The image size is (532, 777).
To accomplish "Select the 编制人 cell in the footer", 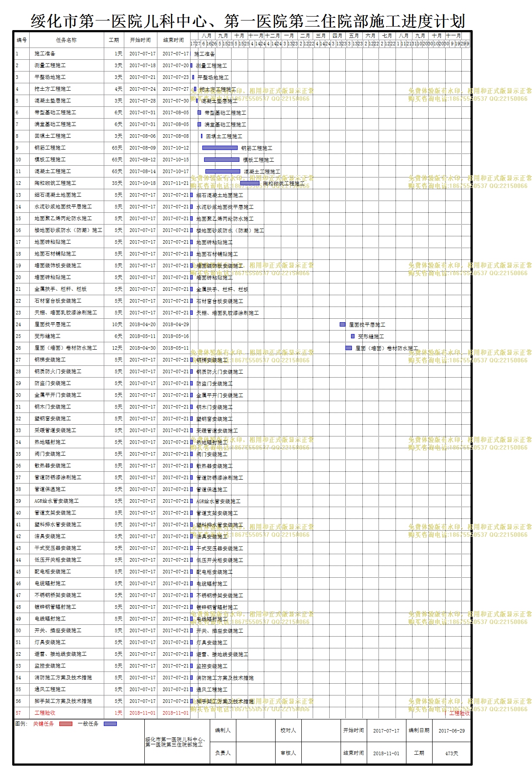I will [223, 730].
